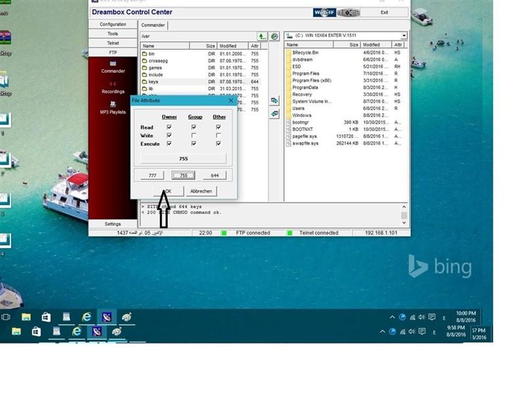Set permissions with the 644 preset button
526x420 pixels.
click(x=214, y=175)
